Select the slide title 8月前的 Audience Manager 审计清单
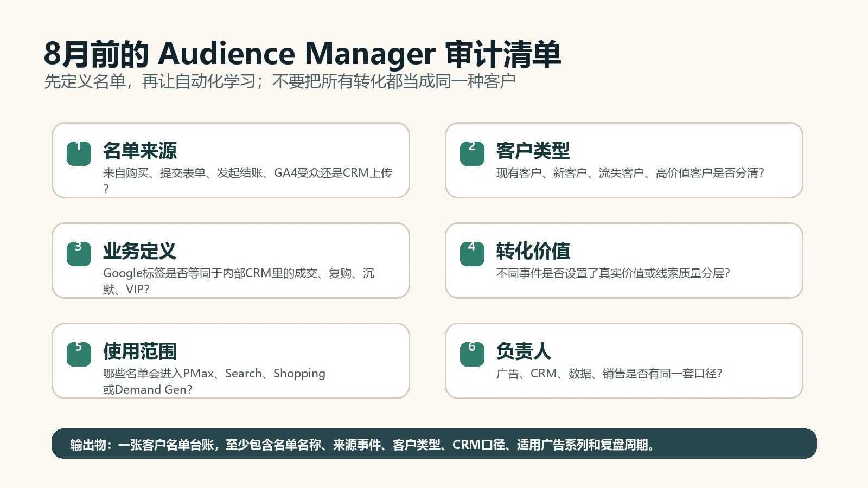 [x=302, y=54]
